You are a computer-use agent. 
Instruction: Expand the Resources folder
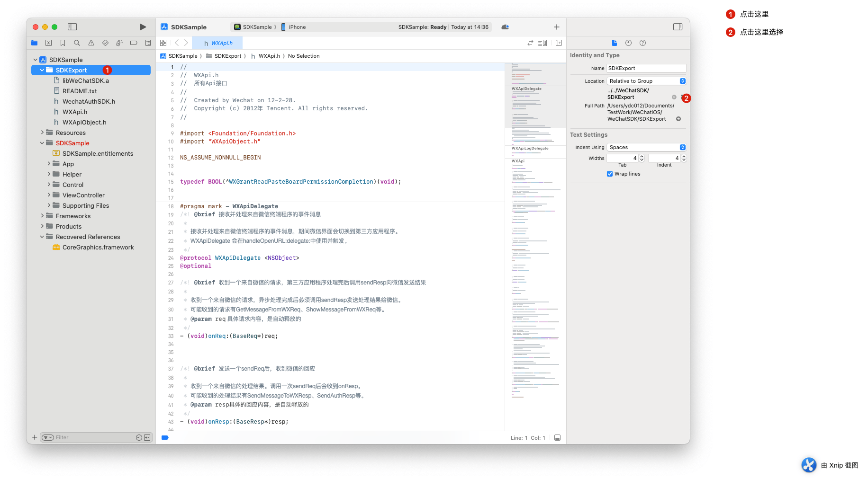point(42,133)
